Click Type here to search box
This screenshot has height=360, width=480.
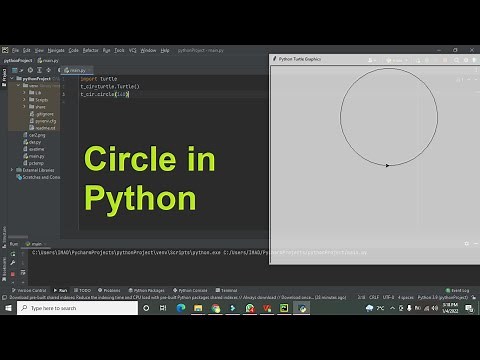(x=77, y=308)
